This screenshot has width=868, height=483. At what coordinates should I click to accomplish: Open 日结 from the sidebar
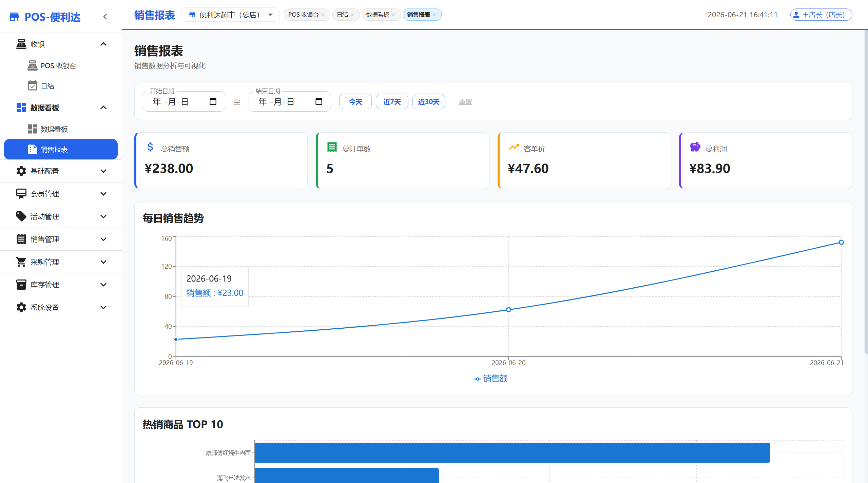[x=61, y=86]
